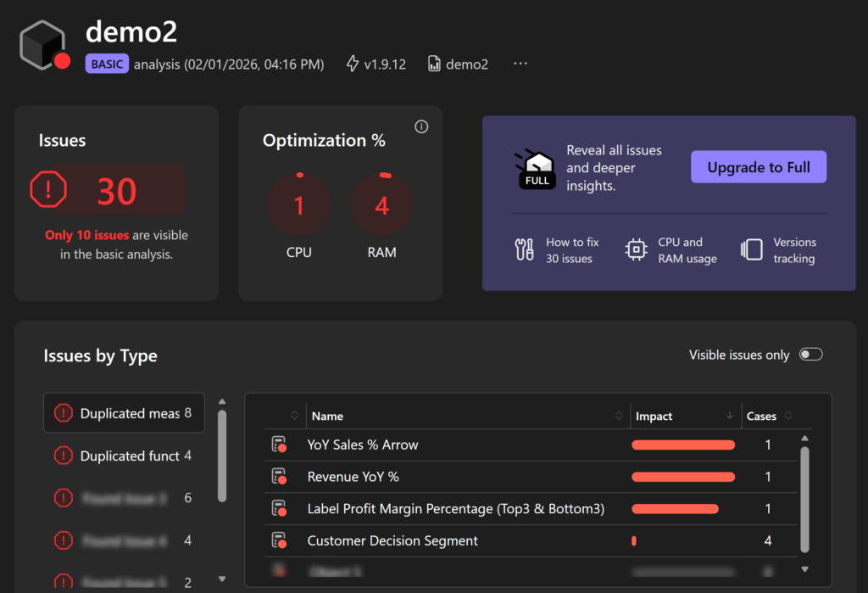Click the demo2 report file icon
This screenshot has width=868, height=593.
[434, 64]
